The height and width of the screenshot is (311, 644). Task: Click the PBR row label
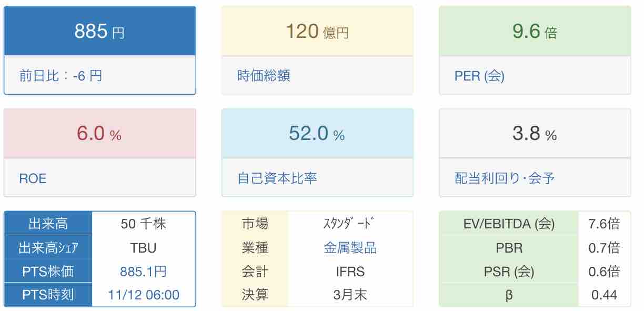click(x=509, y=248)
